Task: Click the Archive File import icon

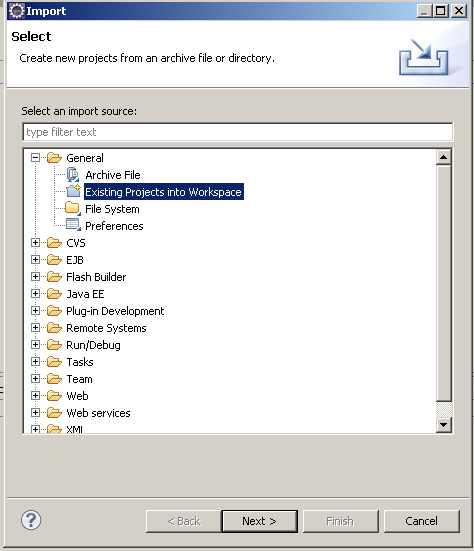Action: pos(73,175)
